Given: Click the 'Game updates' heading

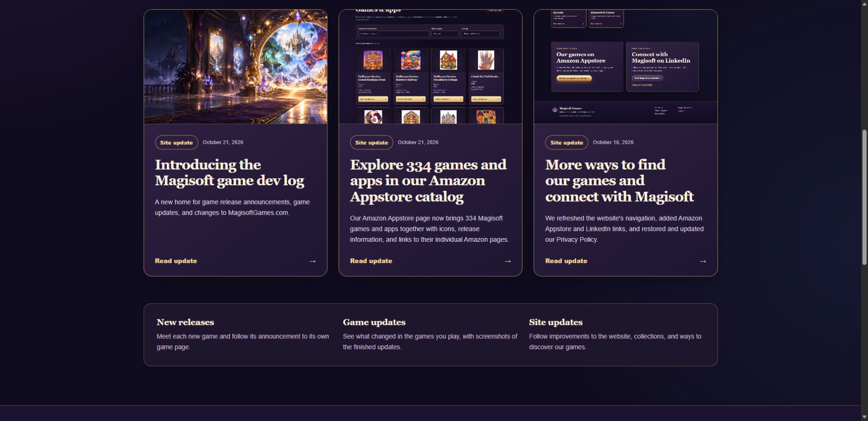Looking at the screenshot, I should point(374,322).
